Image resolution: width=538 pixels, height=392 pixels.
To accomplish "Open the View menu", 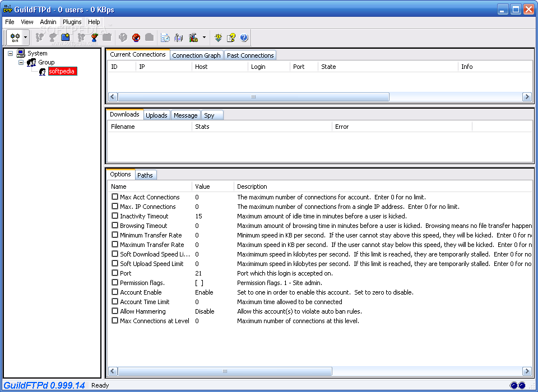I will coord(27,22).
